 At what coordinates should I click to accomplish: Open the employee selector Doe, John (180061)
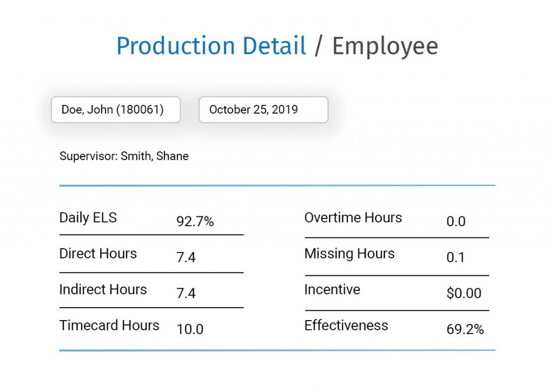point(115,110)
